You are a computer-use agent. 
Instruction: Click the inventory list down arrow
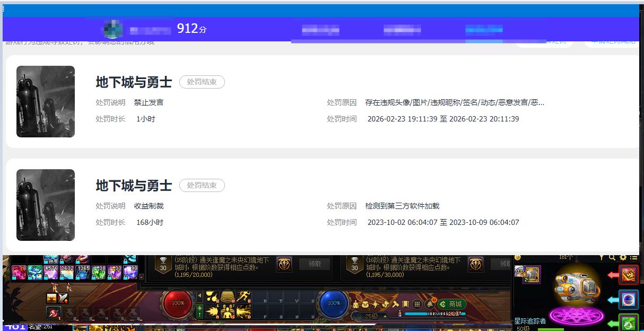click(x=142, y=277)
